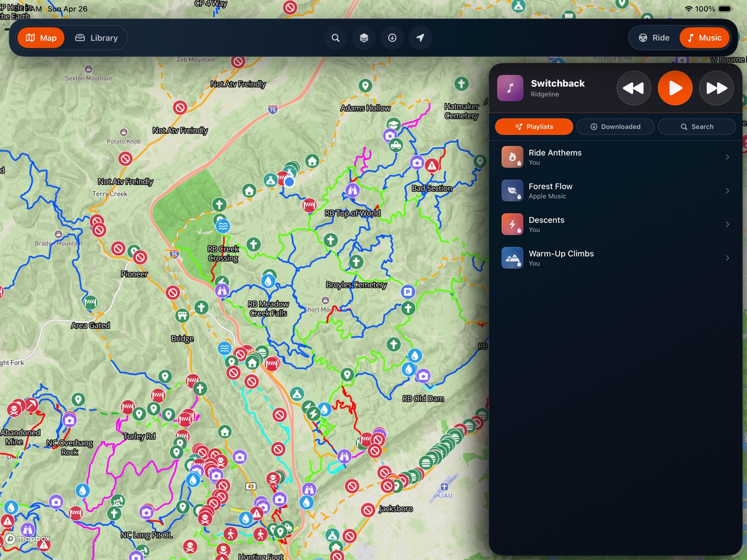Switch to the Library view
The width and height of the screenshot is (747, 560).
97,37
